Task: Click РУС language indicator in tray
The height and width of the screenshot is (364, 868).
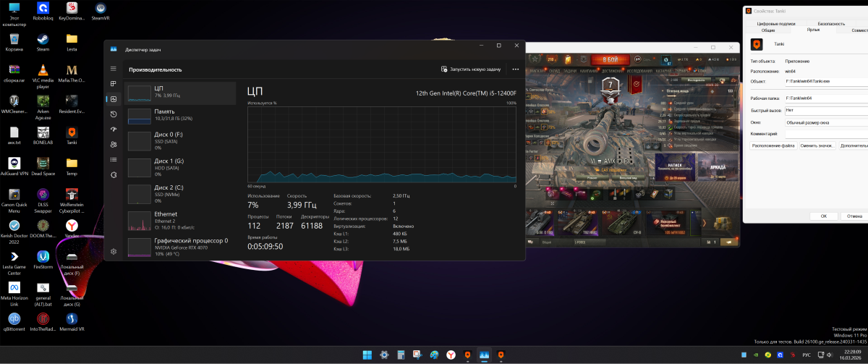Action: coord(807,355)
